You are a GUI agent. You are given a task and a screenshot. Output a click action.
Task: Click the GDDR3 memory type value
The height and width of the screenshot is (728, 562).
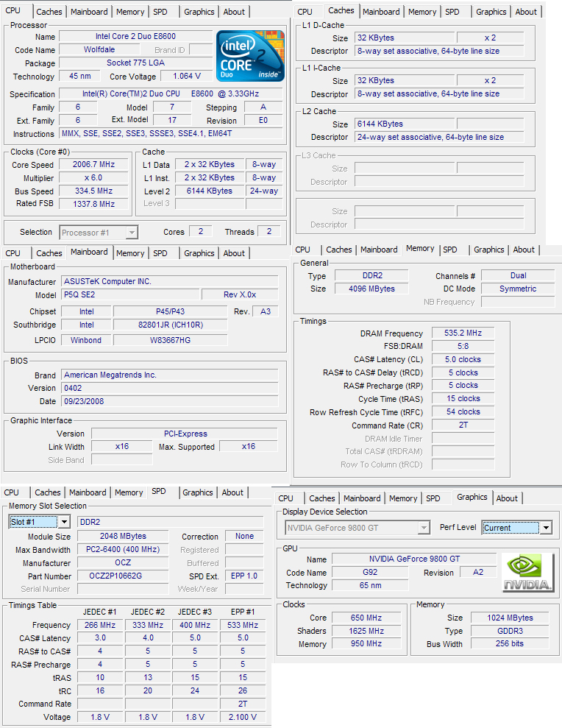point(510,631)
